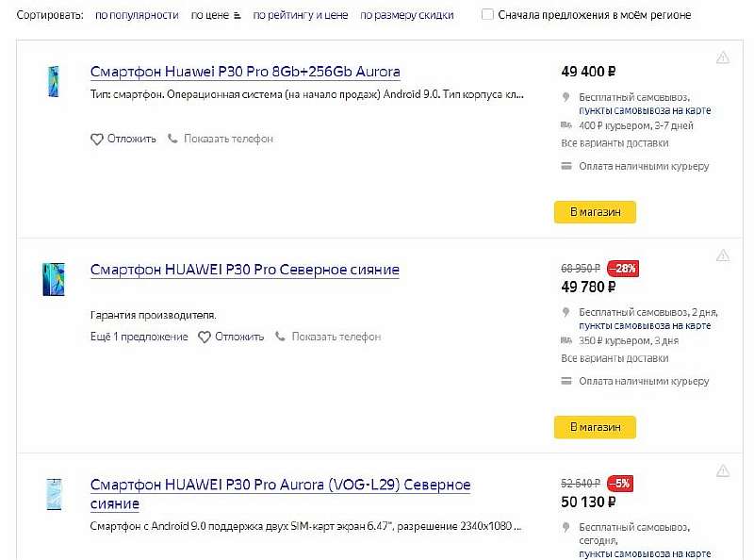
Task: Sort by по рейтингу и цене
Action: (300, 15)
